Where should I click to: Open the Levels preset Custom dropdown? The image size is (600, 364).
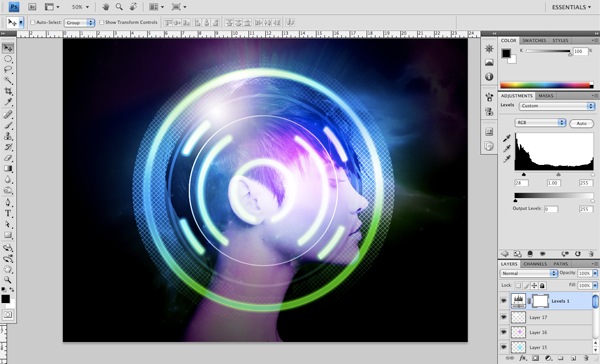pyautogui.click(x=557, y=106)
